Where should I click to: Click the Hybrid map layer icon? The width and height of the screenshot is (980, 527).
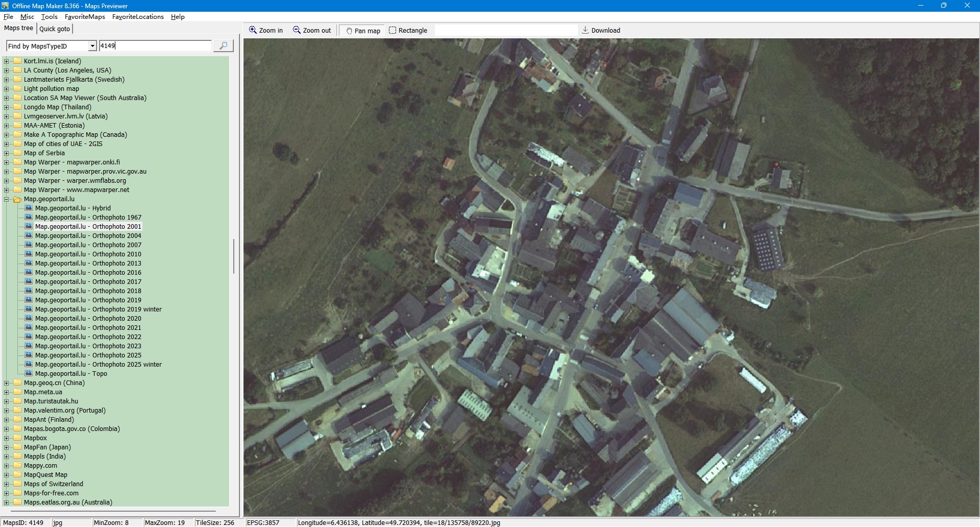click(x=29, y=208)
